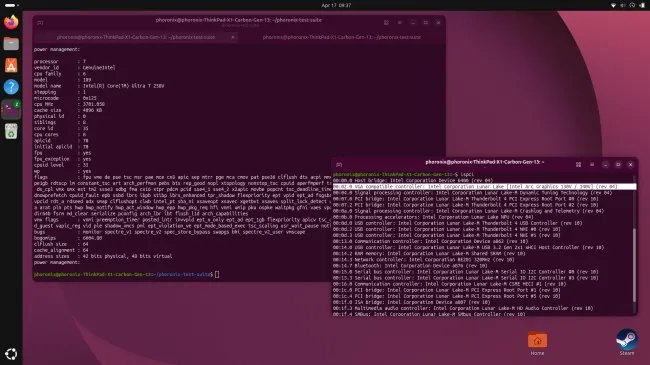
Task: Launch App Center from the dock
Action: (11, 66)
